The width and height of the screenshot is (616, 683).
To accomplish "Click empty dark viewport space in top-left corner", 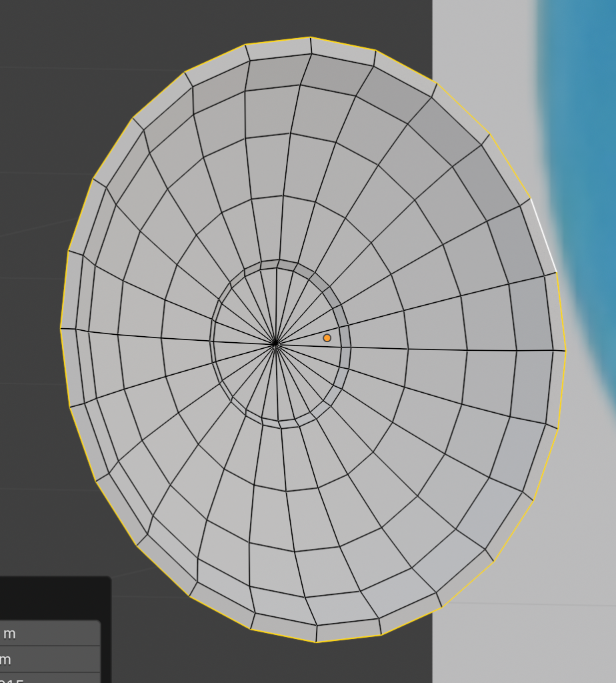I will (x=40, y=33).
